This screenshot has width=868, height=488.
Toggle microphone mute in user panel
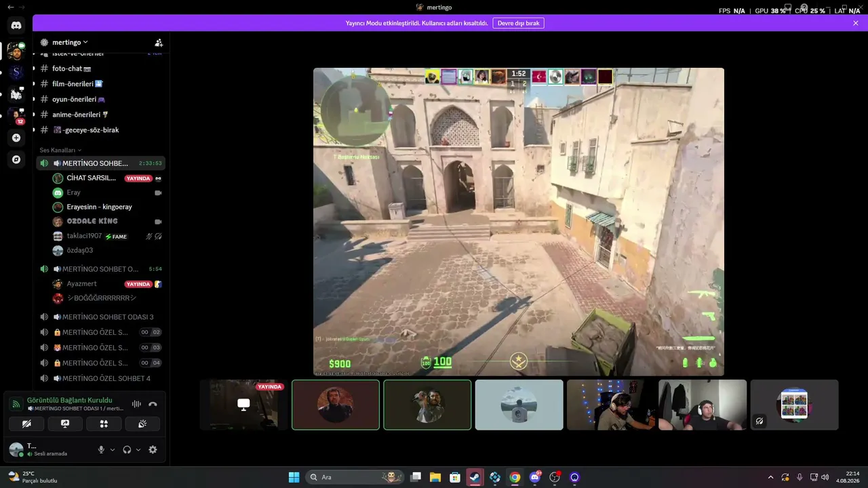point(102,449)
